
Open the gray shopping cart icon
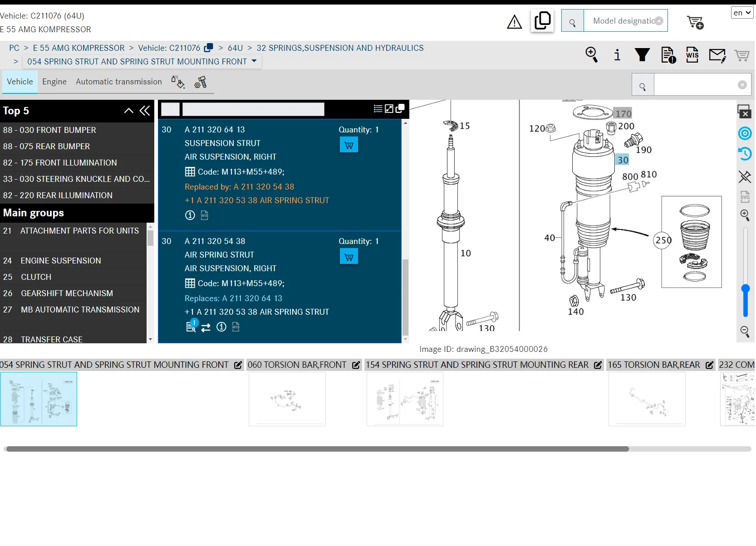pos(742,55)
